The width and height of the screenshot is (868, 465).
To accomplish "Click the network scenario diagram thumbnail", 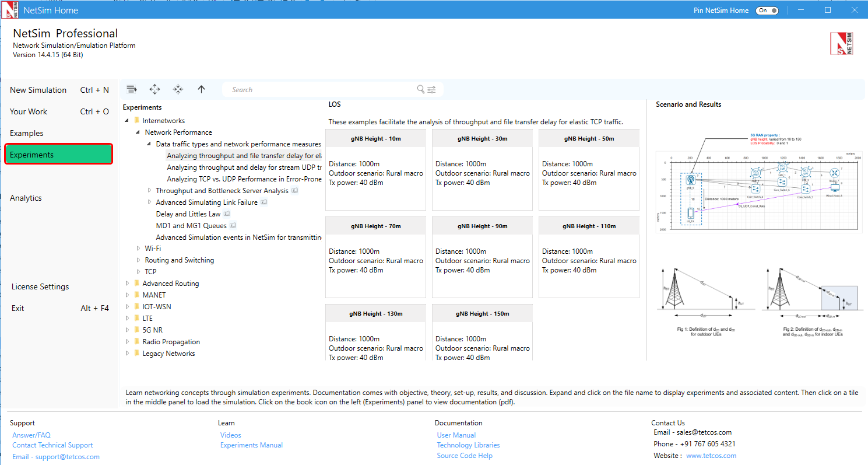I will pyautogui.click(x=759, y=183).
